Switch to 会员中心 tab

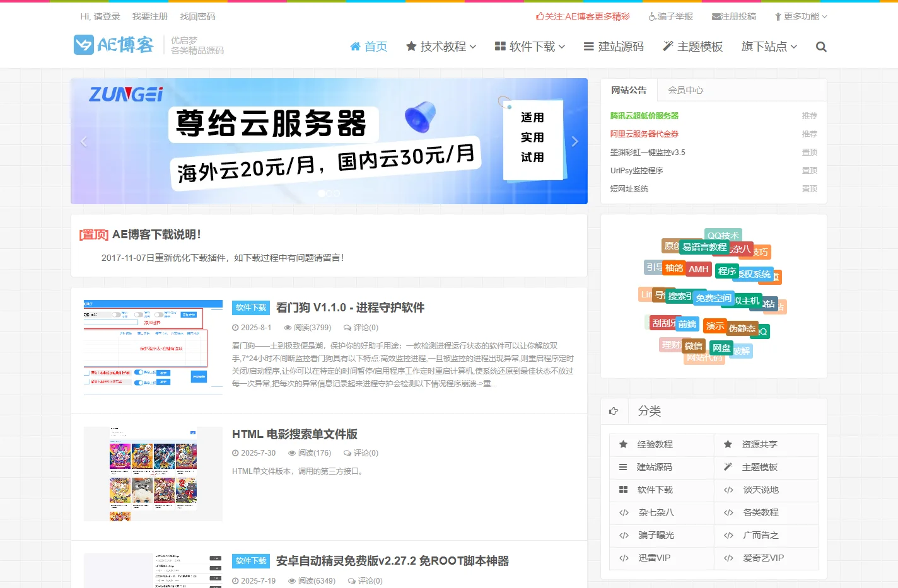(x=685, y=90)
